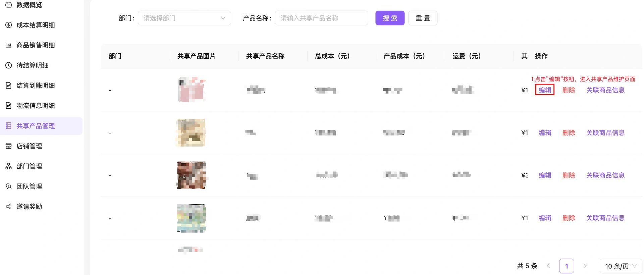
Task: Click the 共享产品名称 column header
Action: [x=265, y=56]
